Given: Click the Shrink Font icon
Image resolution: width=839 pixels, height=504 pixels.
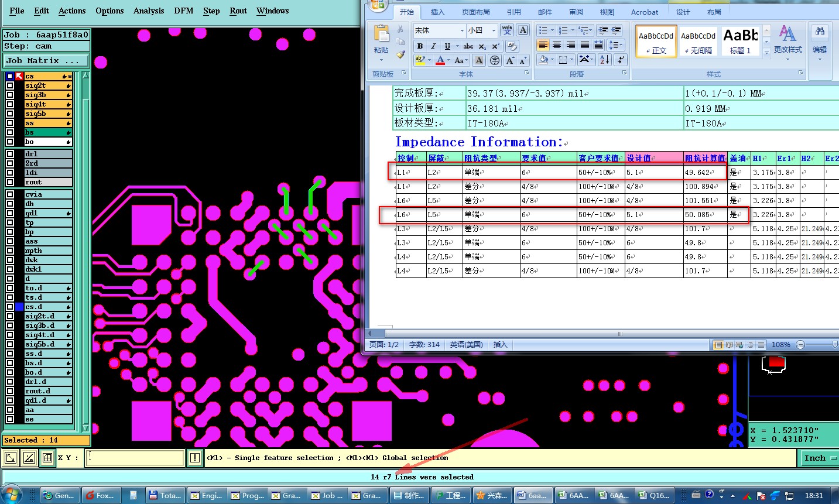Looking at the screenshot, I should click(523, 60).
